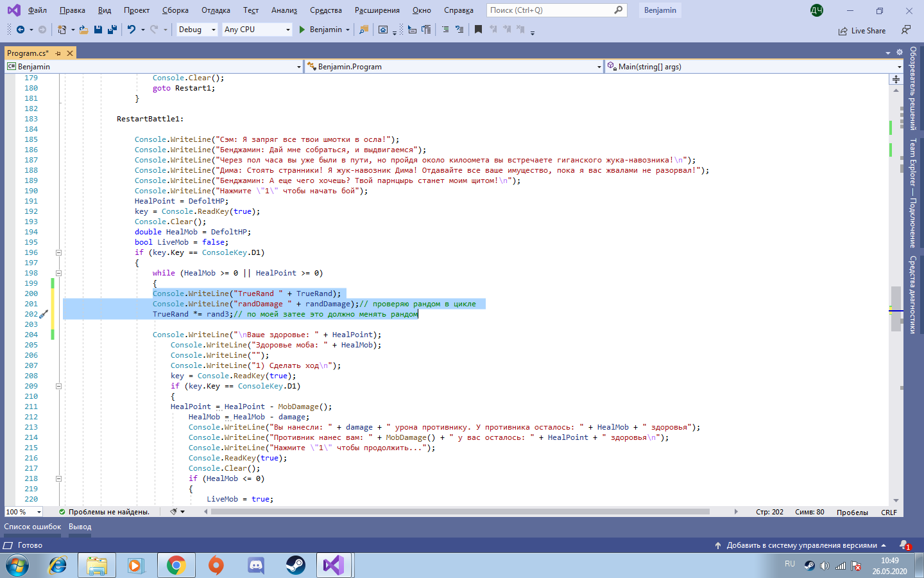Screen dimensions: 924x578
Task: Click the Open File folder icon
Action: pyautogui.click(x=83, y=30)
